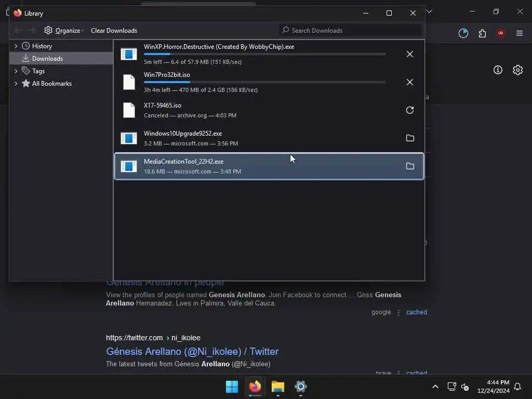Click the Library back arrow
This screenshot has height=399, width=532.
click(x=18, y=31)
